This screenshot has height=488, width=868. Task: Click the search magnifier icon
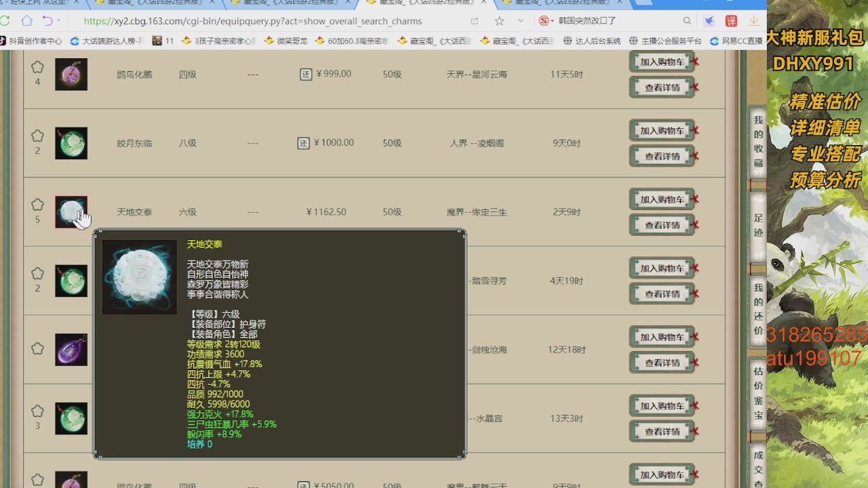point(687,21)
